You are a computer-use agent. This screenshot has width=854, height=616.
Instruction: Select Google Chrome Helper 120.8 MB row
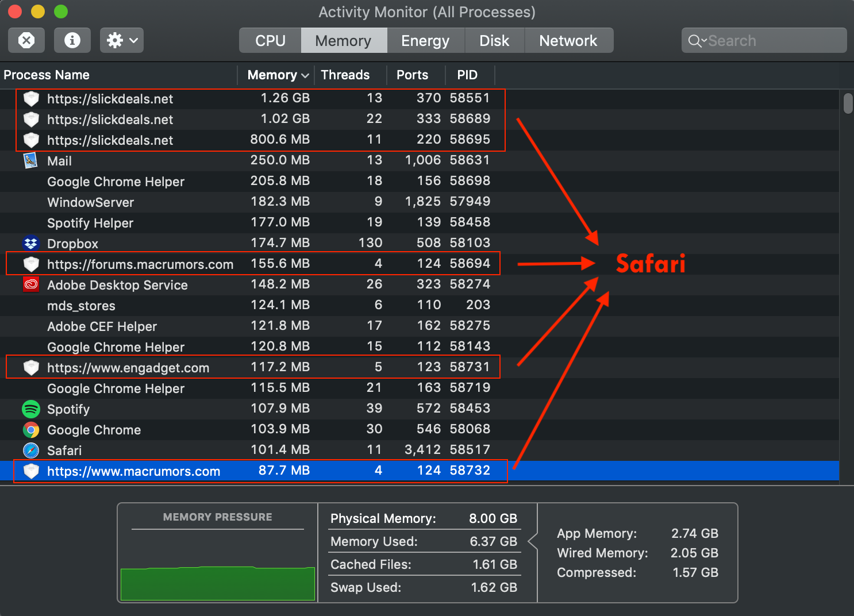click(x=420, y=347)
